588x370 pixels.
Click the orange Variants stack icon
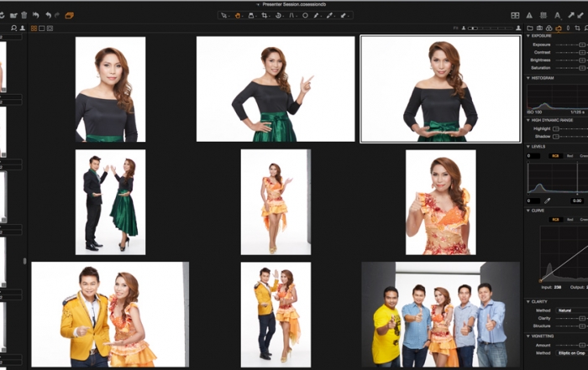pyautogui.click(x=70, y=15)
